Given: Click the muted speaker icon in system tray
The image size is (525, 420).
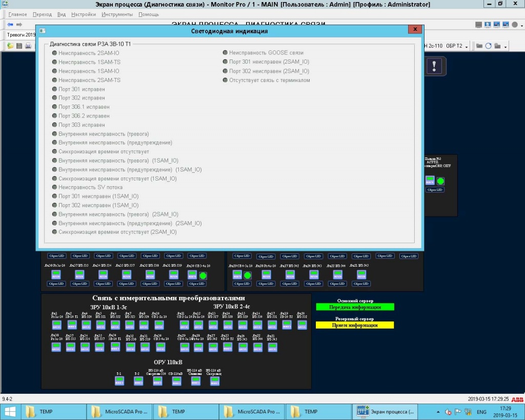Looking at the screenshot, I should pos(448,412).
